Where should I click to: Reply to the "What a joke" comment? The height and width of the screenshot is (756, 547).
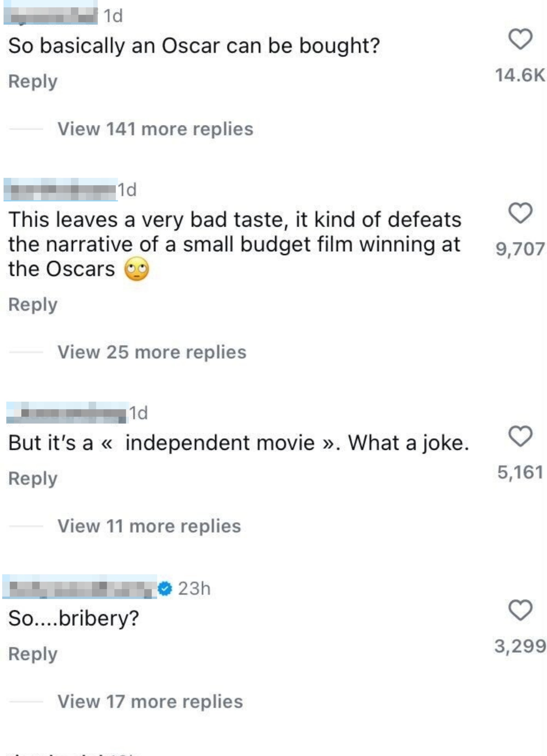(x=33, y=478)
